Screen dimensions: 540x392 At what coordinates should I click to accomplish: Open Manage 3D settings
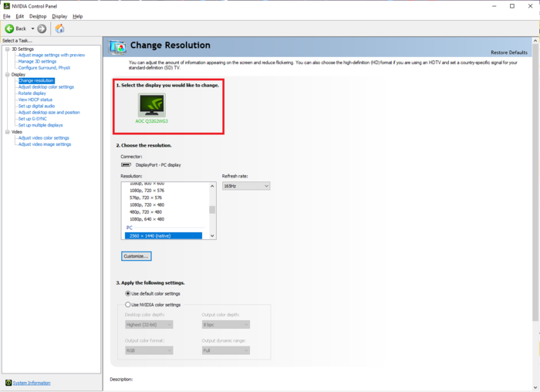[x=37, y=61]
